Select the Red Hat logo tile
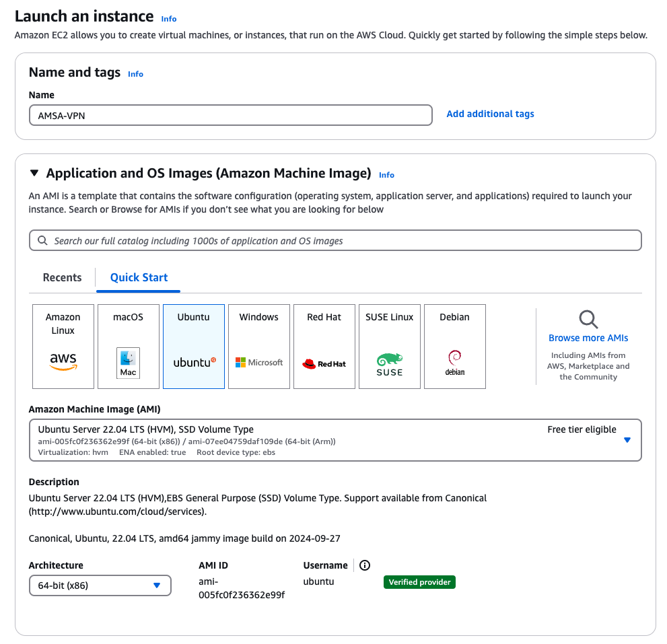Image resolution: width=667 pixels, height=644 pixels. coord(324,347)
